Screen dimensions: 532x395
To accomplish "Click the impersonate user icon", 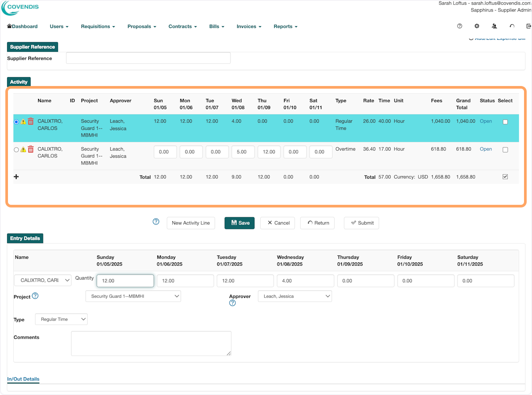I will pyautogui.click(x=494, y=26).
